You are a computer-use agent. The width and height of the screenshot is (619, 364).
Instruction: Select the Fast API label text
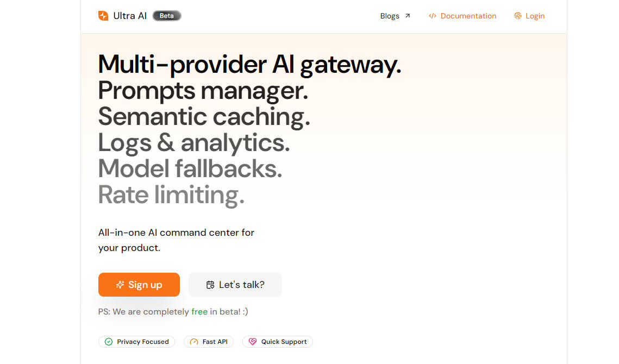point(215,342)
